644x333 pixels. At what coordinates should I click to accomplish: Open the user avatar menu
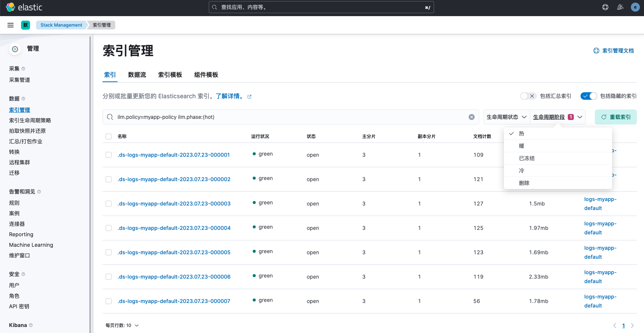click(635, 7)
